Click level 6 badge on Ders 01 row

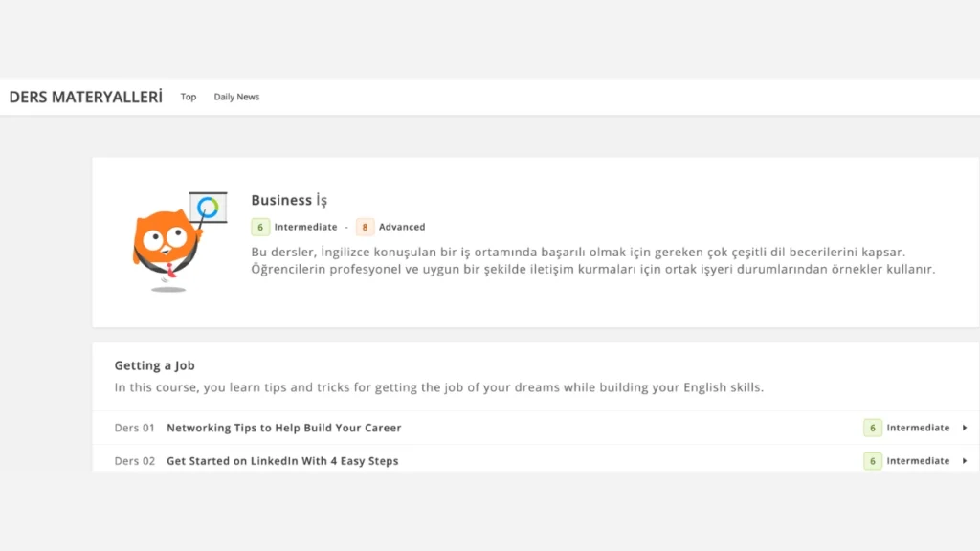click(x=873, y=428)
